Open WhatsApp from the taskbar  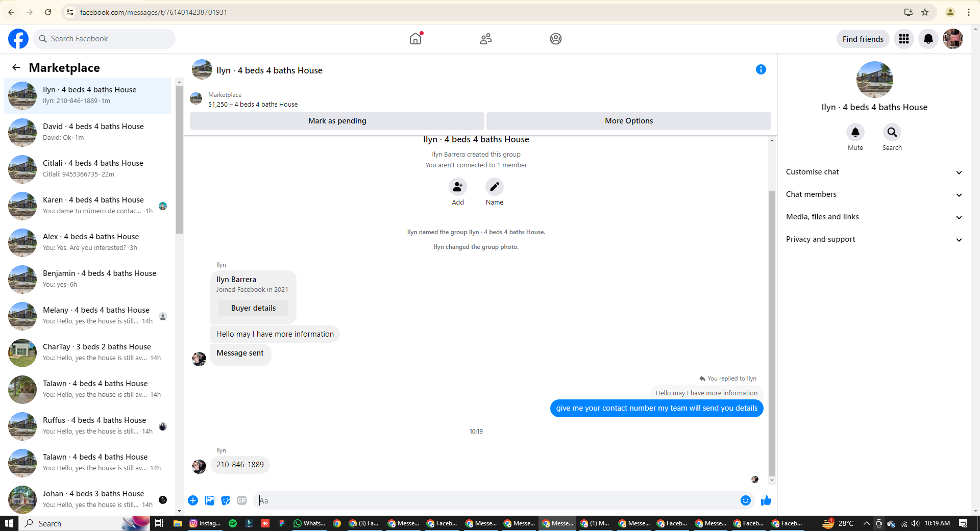tap(309, 523)
